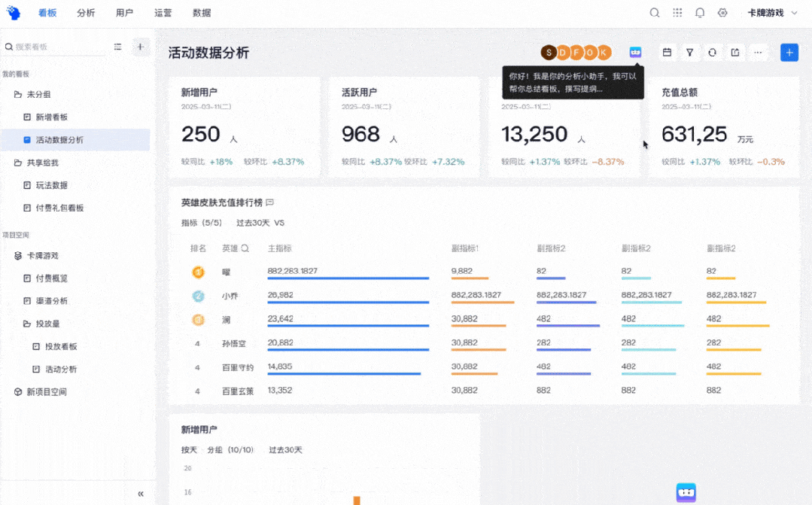Click the comment icon next to 英雄皮肤充值排行榜

pyautogui.click(x=269, y=202)
